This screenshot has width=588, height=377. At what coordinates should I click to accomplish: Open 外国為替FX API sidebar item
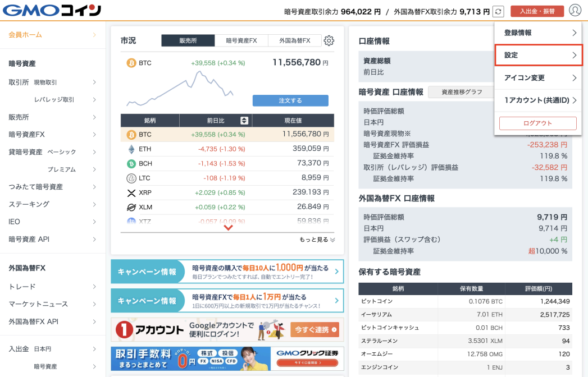point(52,321)
